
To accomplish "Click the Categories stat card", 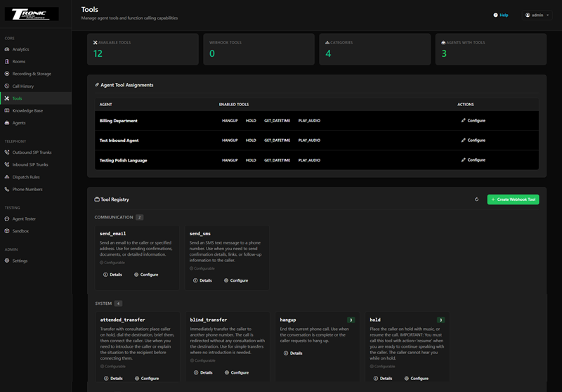I will click(375, 49).
